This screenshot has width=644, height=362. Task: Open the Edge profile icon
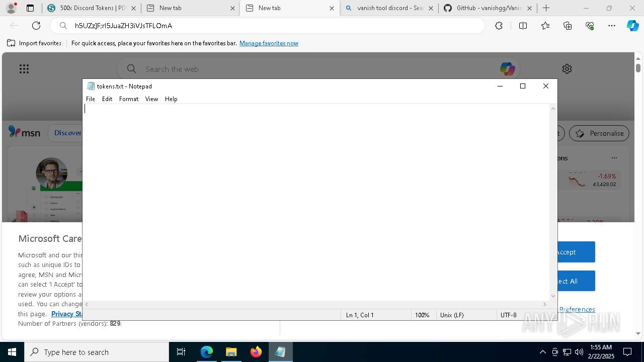pos(11,8)
